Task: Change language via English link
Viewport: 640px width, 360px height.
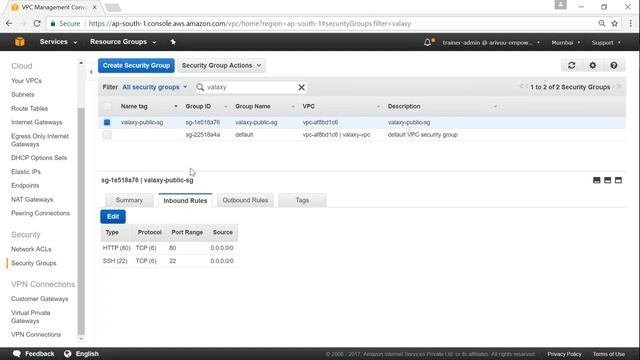Action: (x=87, y=353)
